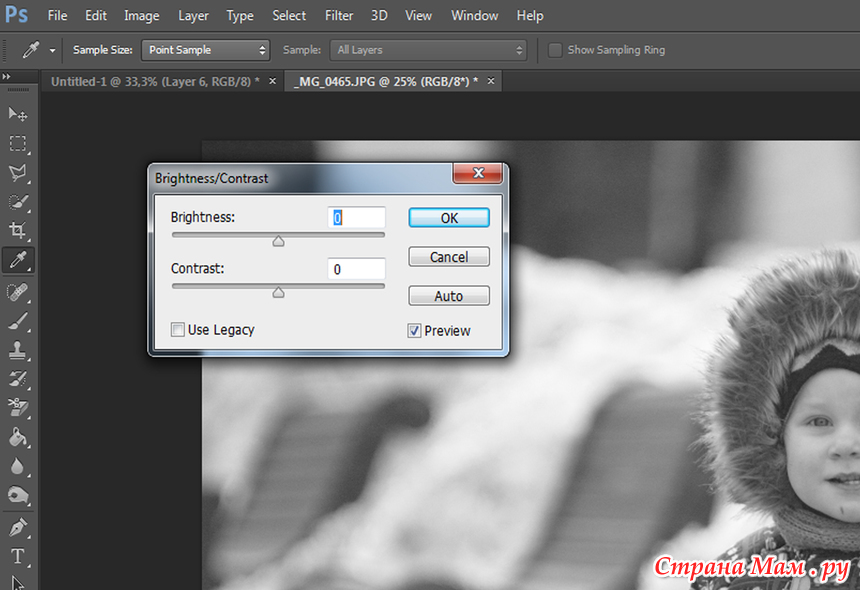
Task: Select the Eraser tool
Action: pos(18,408)
